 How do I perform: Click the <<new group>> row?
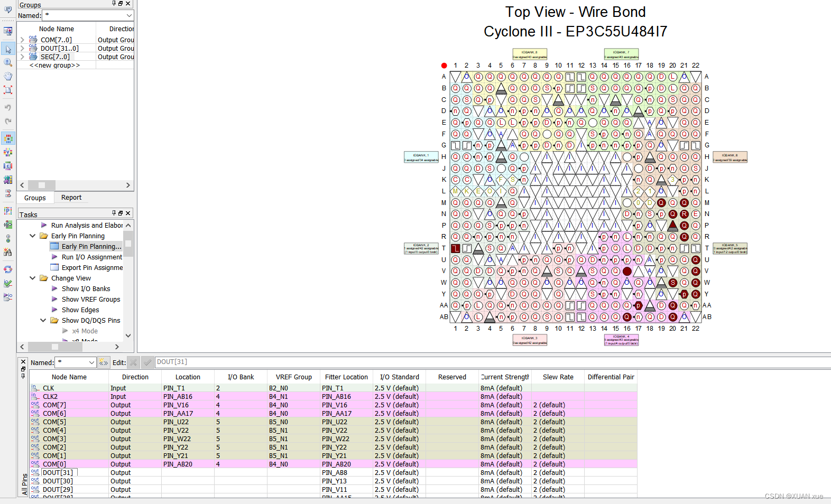click(54, 65)
